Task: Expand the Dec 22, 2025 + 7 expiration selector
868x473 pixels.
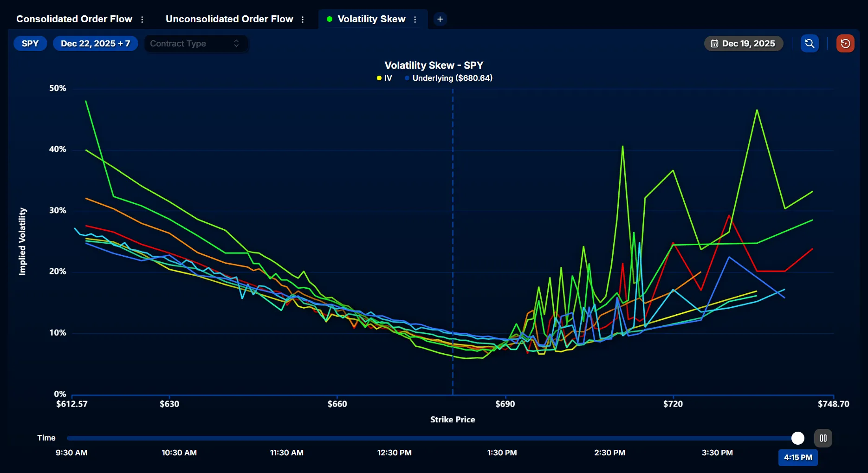Action: (x=95, y=44)
